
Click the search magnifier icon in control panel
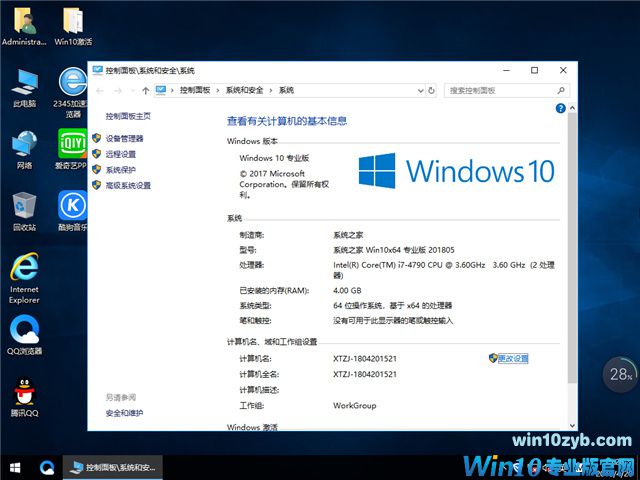(x=561, y=90)
